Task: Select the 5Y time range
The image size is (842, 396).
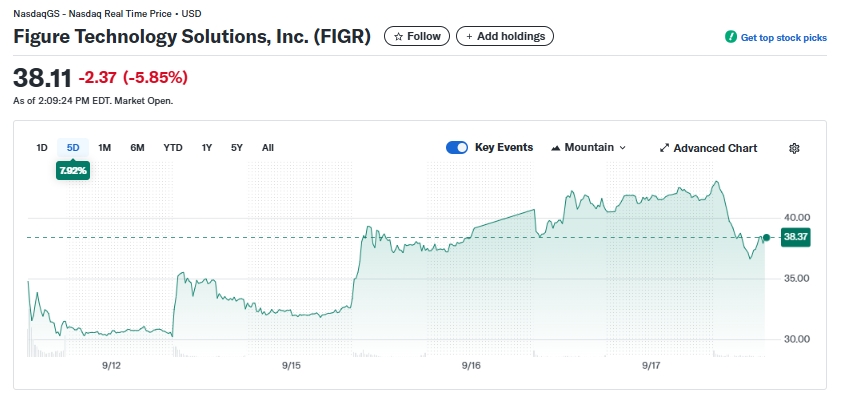Action: [237, 148]
